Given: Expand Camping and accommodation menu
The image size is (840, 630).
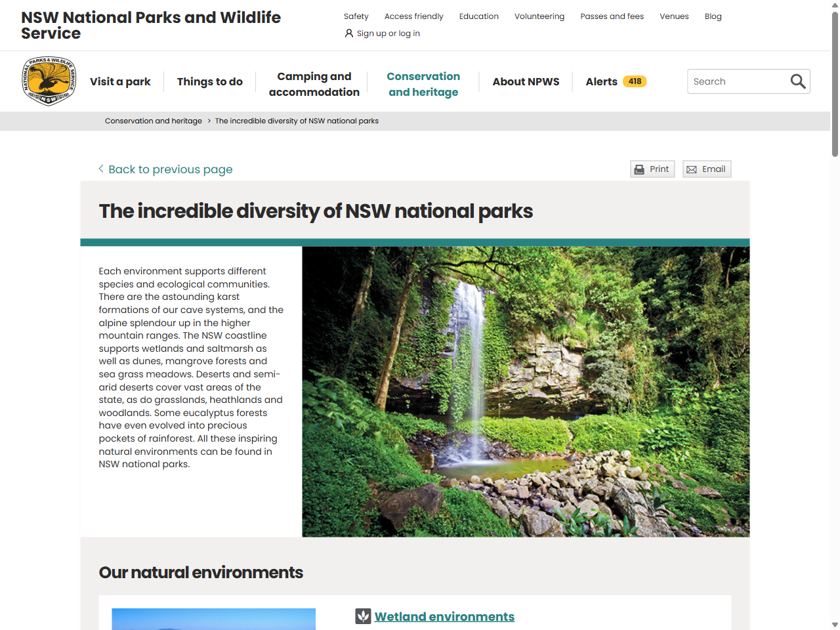Looking at the screenshot, I should click(x=314, y=84).
